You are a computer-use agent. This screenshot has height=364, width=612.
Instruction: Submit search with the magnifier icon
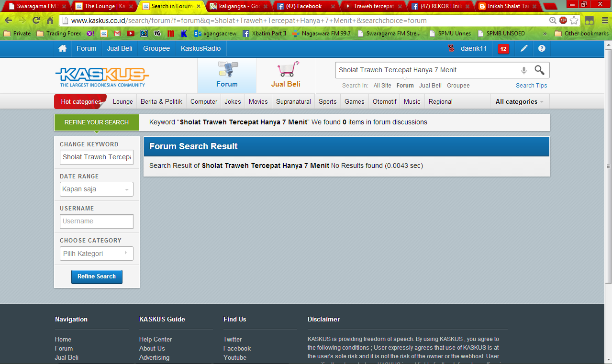click(539, 70)
